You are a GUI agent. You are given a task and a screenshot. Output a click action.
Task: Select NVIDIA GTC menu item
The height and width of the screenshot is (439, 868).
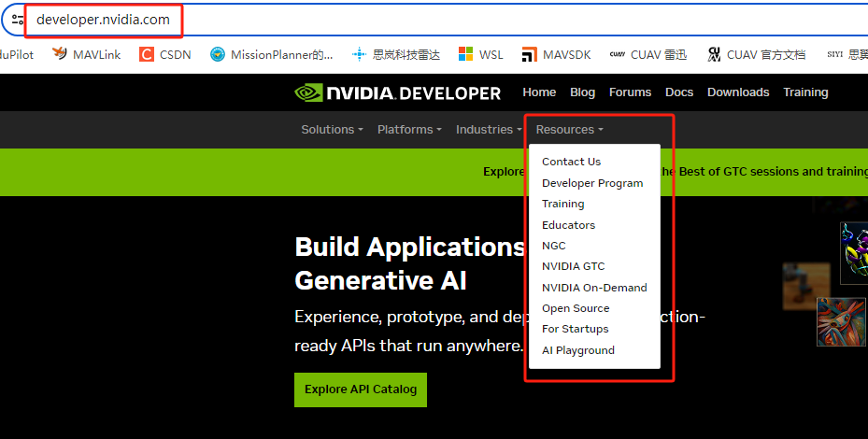coord(574,266)
